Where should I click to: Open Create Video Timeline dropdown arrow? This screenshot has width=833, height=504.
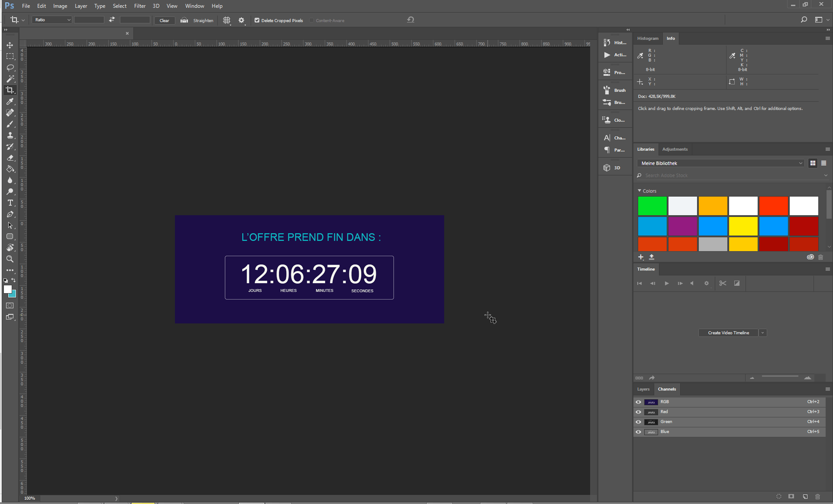762,333
